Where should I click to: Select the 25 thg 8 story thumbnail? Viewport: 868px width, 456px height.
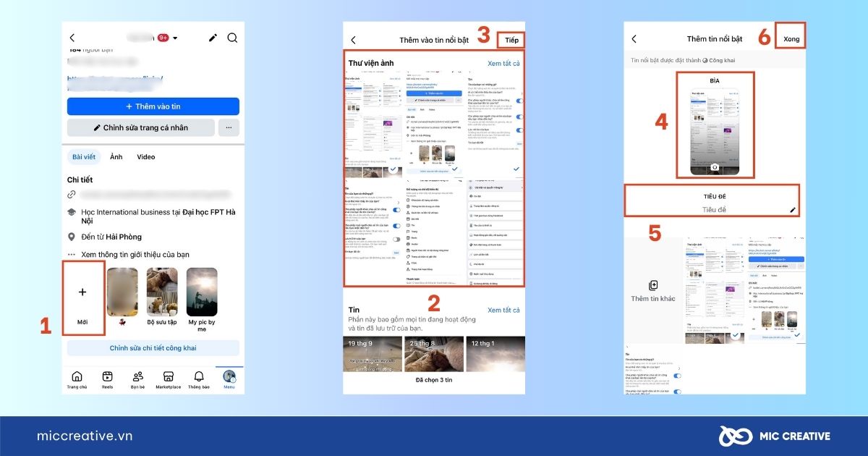click(x=433, y=352)
